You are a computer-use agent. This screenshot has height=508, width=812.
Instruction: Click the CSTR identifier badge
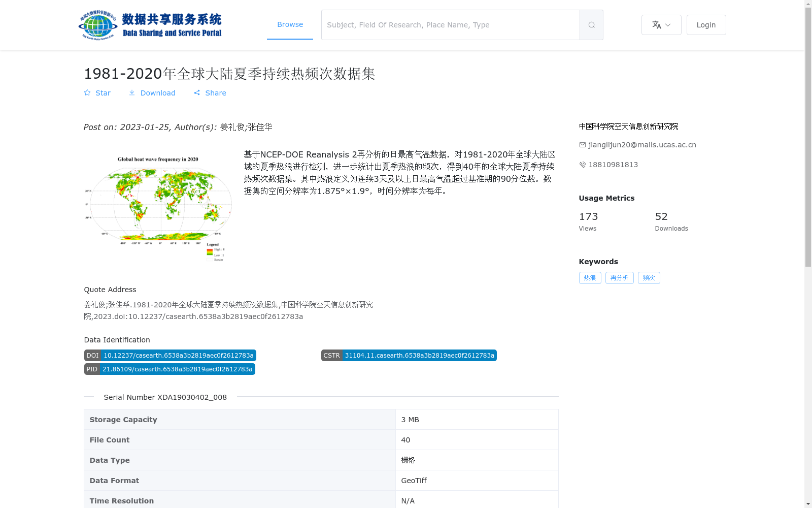[409, 356]
